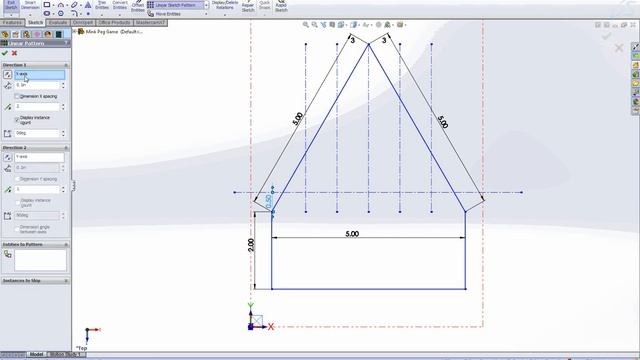Image resolution: width=640 pixels, height=360 pixels.
Task: Click the Direction 1 angle stepper arrows
Action: tap(63, 133)
